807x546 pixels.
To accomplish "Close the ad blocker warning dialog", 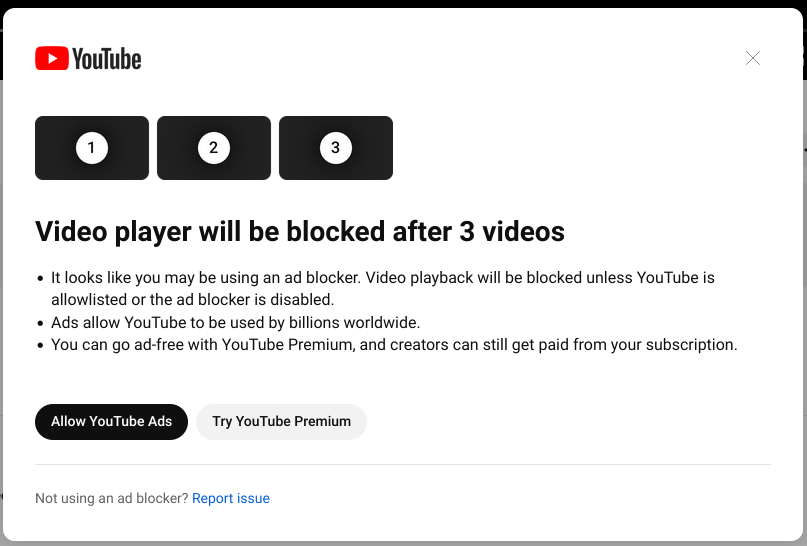I will (x=753, y=58).
